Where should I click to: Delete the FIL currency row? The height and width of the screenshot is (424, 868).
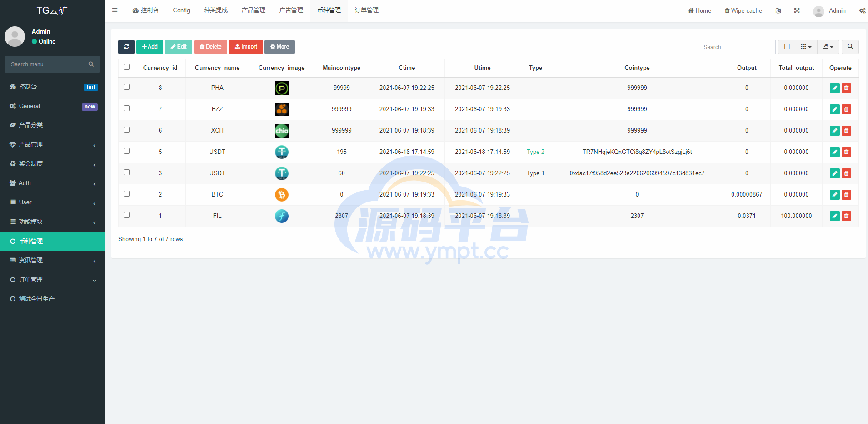point(846,216)
